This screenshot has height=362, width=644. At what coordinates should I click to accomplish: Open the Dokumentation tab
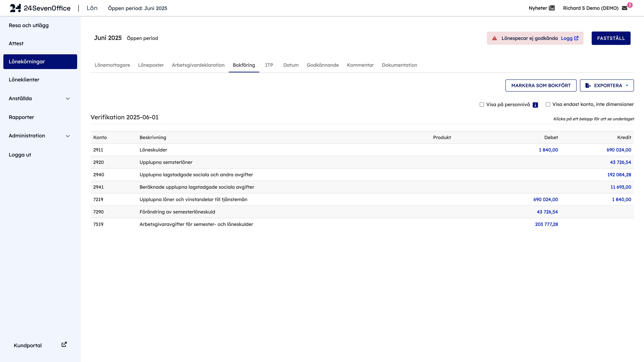pos(399,65)
